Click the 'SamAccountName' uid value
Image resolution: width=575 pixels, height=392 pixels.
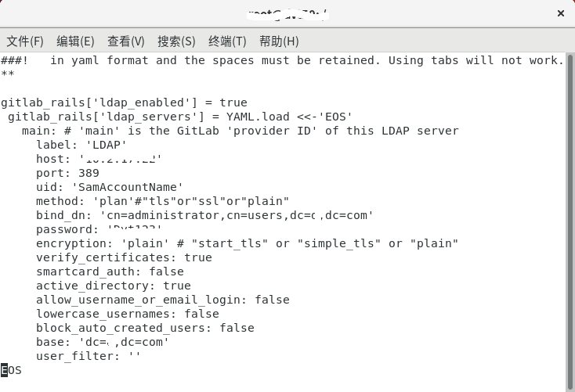click(x=127, y=187)
